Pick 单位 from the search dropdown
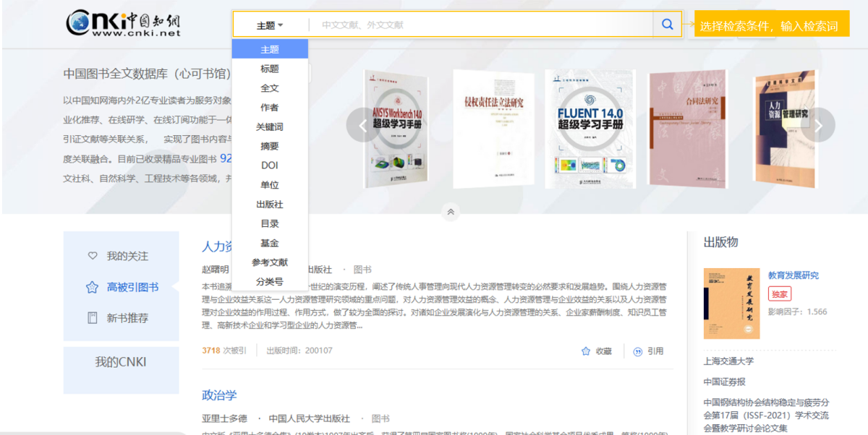The width and height of the screenshot is (868, 435). [270, 185]
